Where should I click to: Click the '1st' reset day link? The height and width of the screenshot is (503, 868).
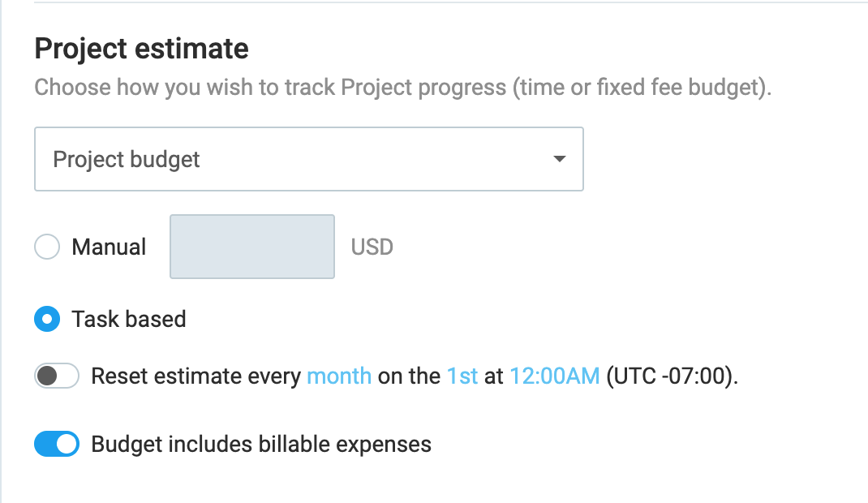(462, 376)
